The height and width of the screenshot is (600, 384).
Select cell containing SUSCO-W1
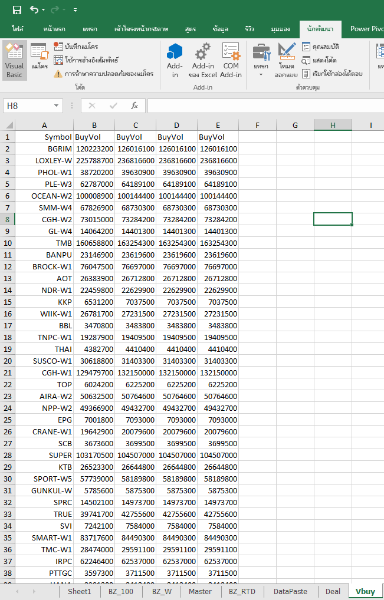coord(44,361)
